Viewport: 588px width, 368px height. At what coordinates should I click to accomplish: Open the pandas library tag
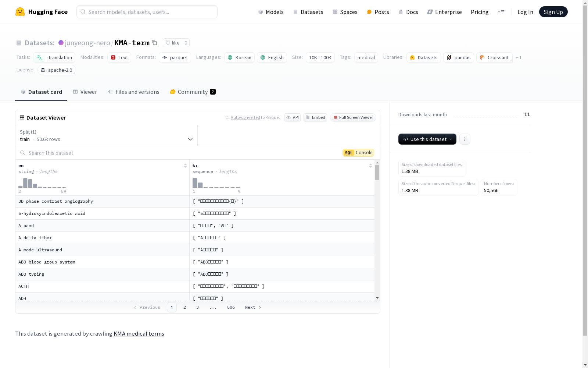[x=459, y=57]
